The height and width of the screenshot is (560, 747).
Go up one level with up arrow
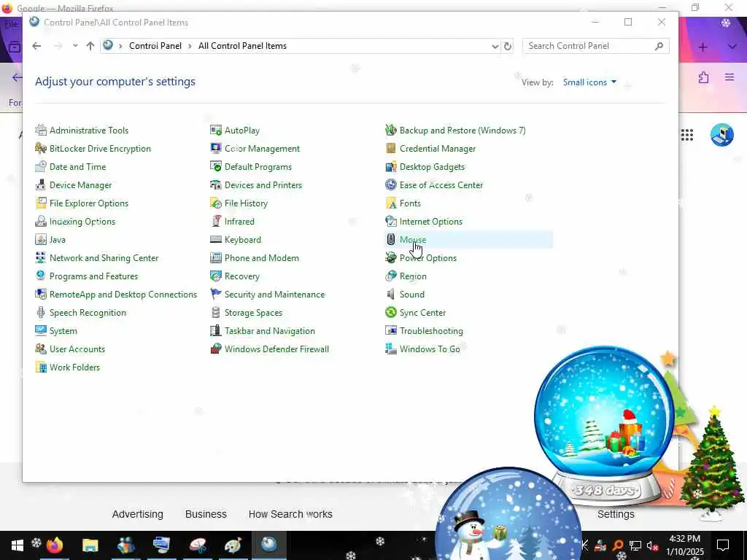pos(90,46)
